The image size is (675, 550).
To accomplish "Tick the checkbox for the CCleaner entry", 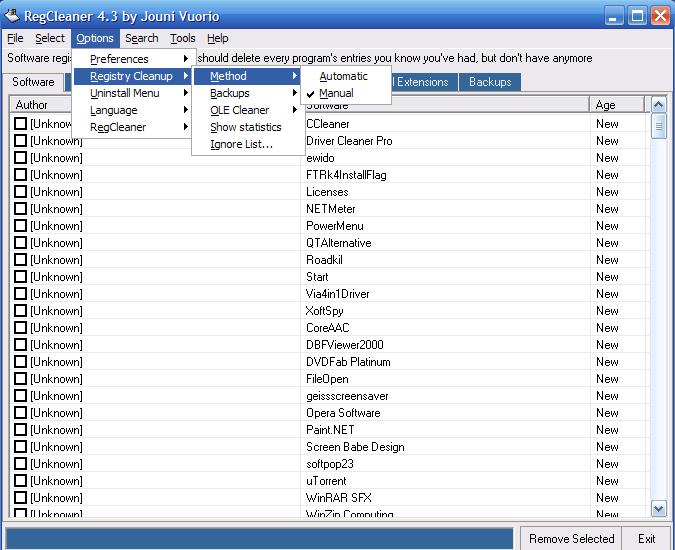I will click(21, 124).
